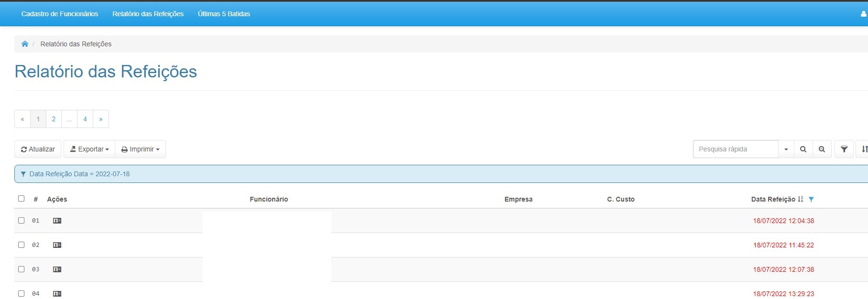
Task: Open the Imprimir dropdown menu
Action: [140, 149]
